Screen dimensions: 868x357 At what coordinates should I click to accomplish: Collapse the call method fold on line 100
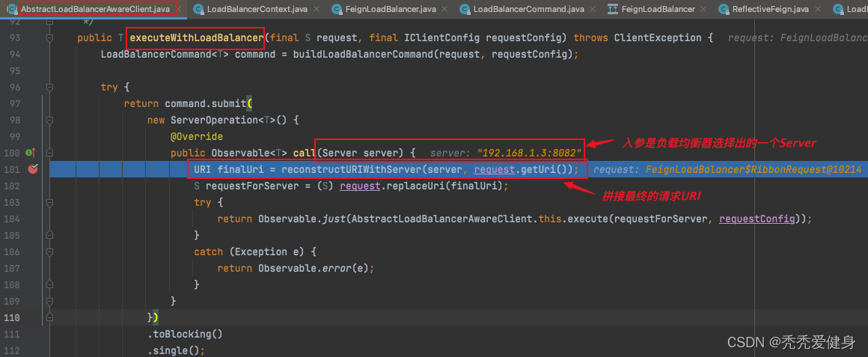click(x=50, y=153)
